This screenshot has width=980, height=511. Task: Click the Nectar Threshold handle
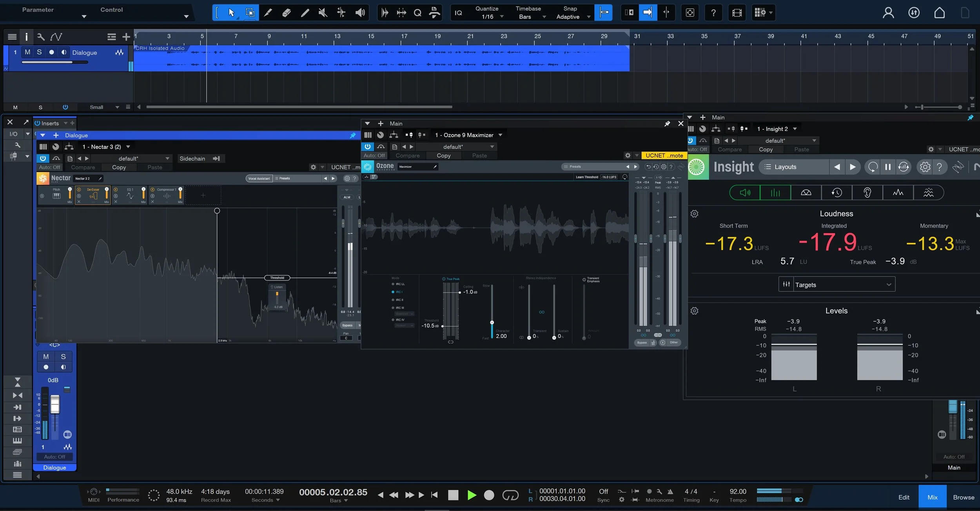(277, 278)
